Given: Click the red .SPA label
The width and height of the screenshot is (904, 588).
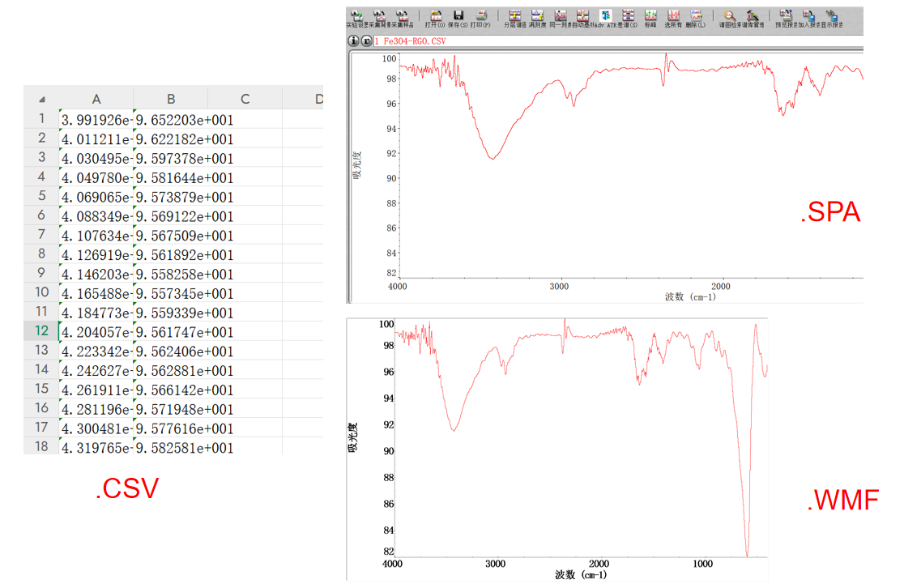Looking at the screenshot, I should pos(831,212).
